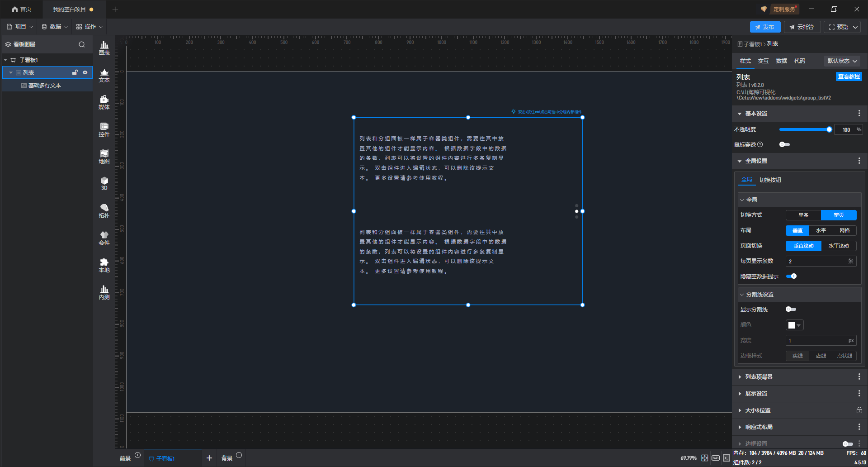The width and height of the screenshot is (868, 467).
Task: Open the 套件 kit components panel
Action: point(104,238)
